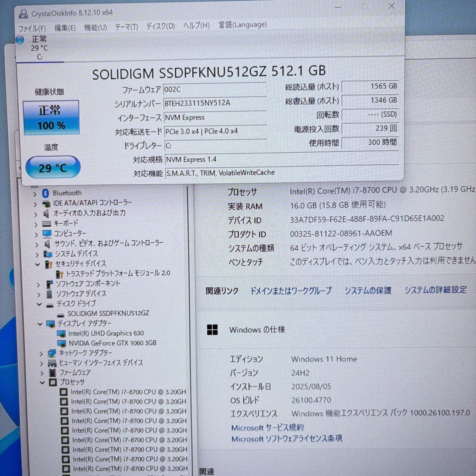
Task: Click the システム デバイス icon
Action: pyautogui.click(x=48, y=254)
